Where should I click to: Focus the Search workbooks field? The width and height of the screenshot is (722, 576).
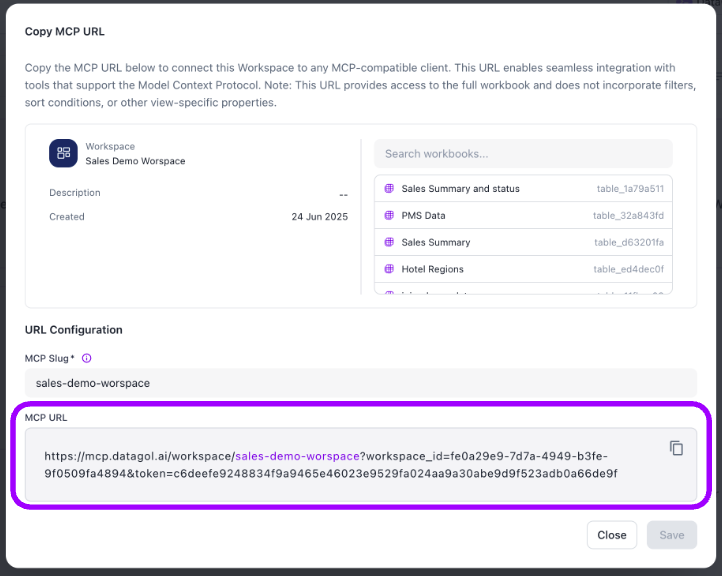pyautogui.click(x=523, y=154)
